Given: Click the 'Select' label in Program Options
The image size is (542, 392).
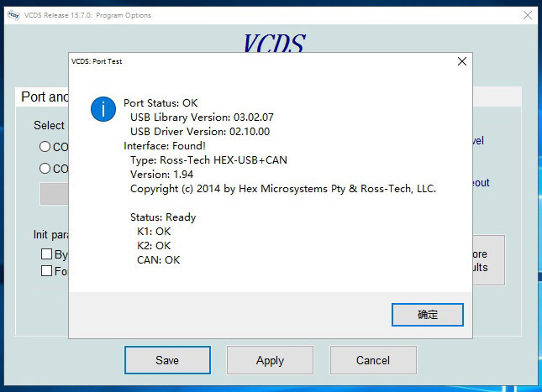Looking at the screenshot, I should pos(49,125).
